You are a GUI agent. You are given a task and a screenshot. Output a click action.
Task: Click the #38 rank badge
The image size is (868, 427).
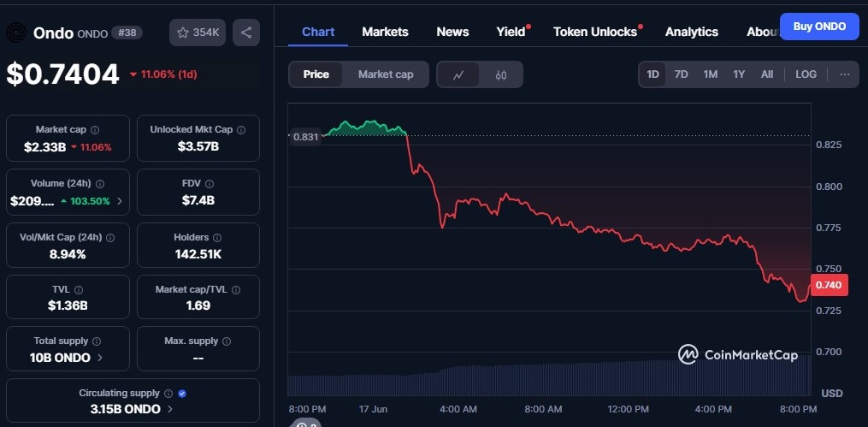point(127,33)
